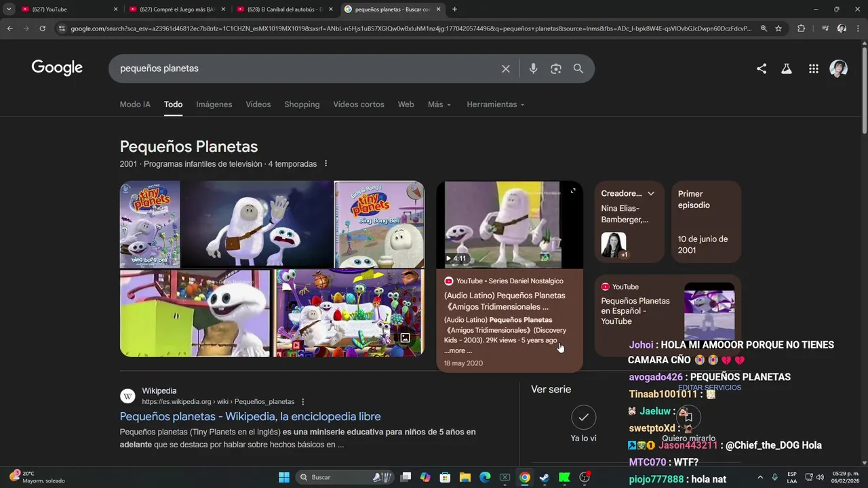Open a new Chrome tab with the plus button
The height and width of the screenshot is (488, 868).
[x=454, y=9]
